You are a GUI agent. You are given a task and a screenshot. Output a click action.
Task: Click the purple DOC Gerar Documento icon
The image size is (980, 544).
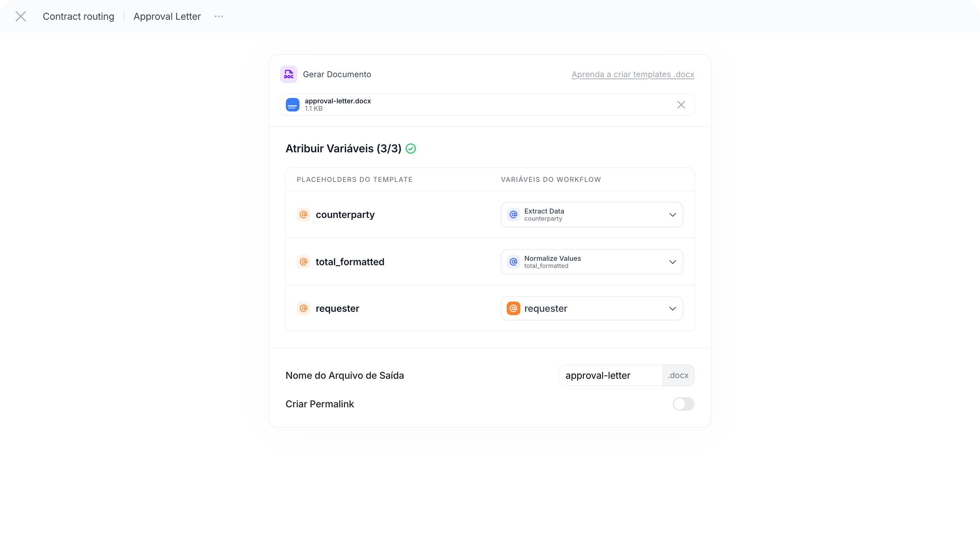tap(289, 74)
